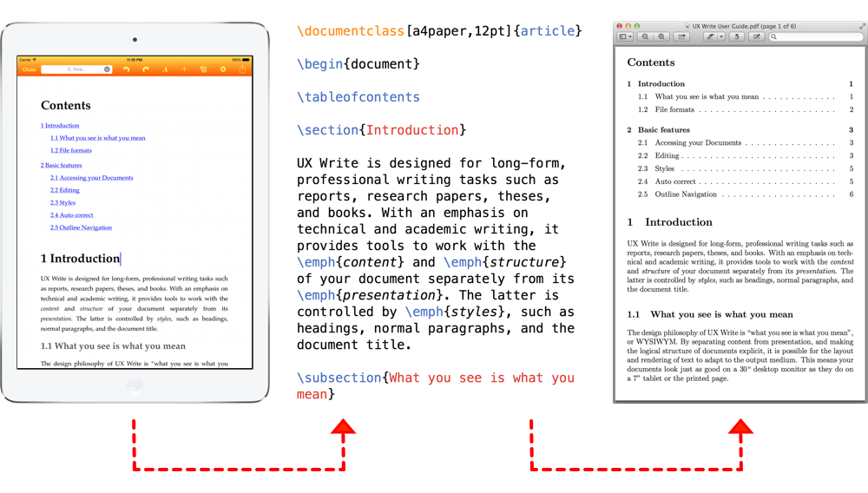Open the Find options dropdown arrow

coord(107,69)
